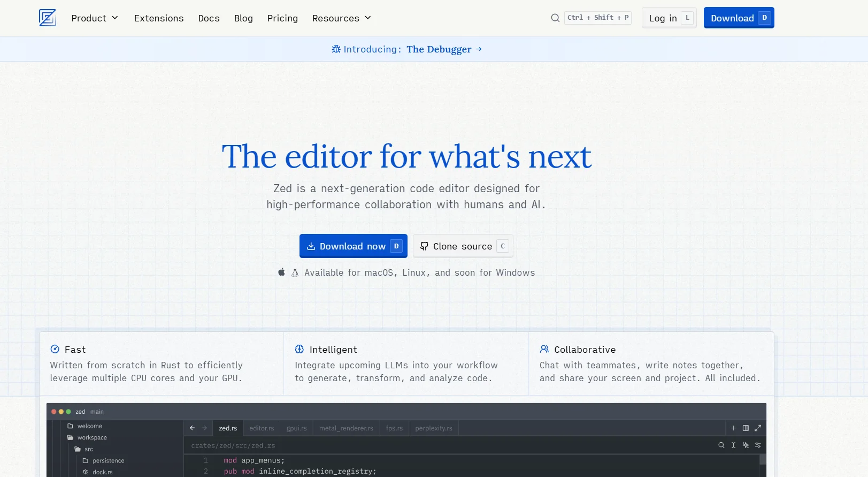Click the Clone source button
Screen dimensions: 868x477
(463, 246)
